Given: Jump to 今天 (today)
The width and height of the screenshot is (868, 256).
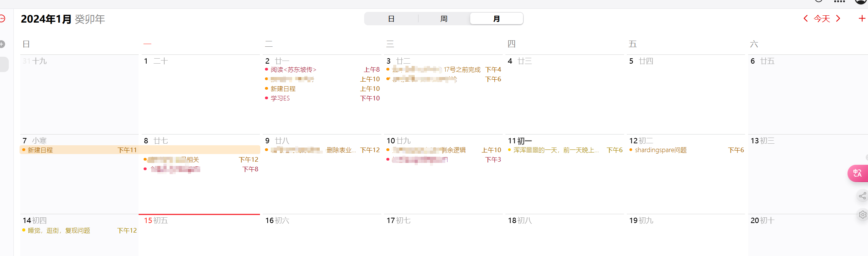Looking at the screenshot, I should 822,19.
